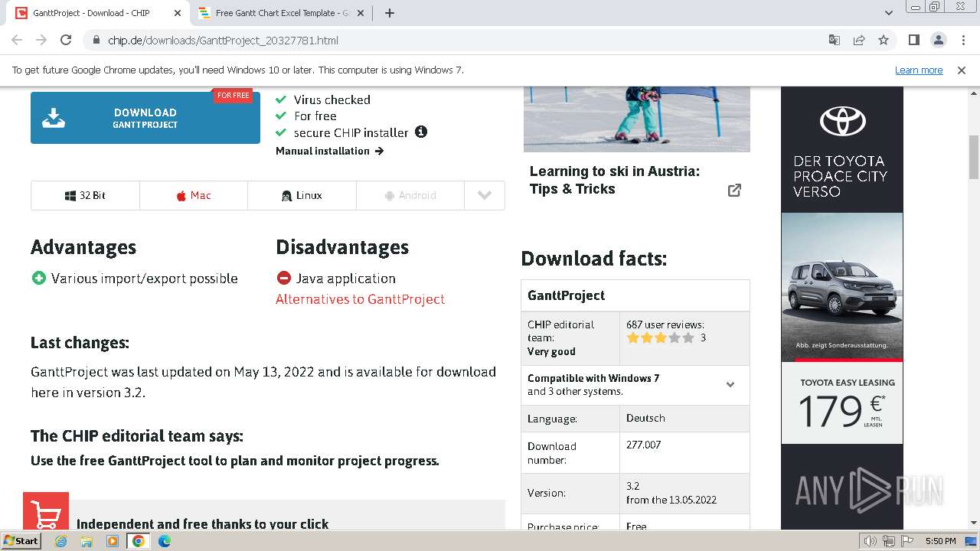
Task: Launch Internet Explorer from the taskbar
Action: 61,541
